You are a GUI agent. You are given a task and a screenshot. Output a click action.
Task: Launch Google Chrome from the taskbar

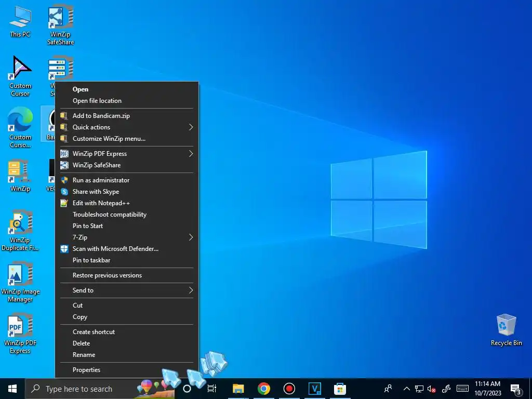point(263,389)
